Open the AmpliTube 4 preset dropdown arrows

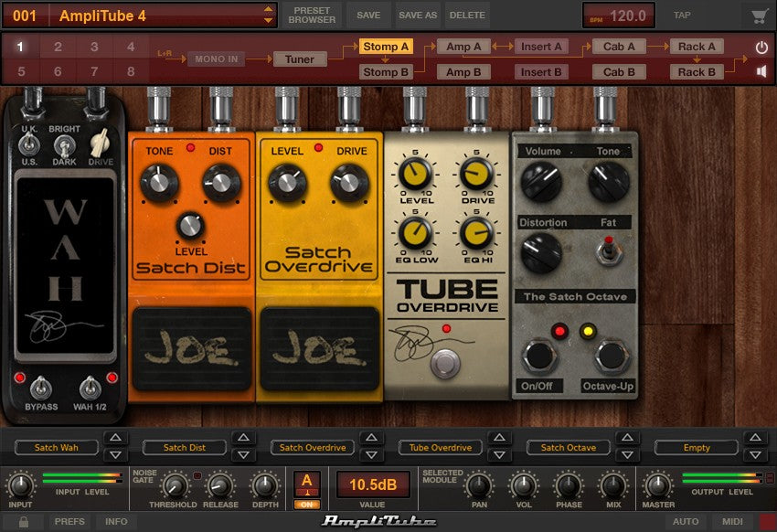[x=268, y=16]
